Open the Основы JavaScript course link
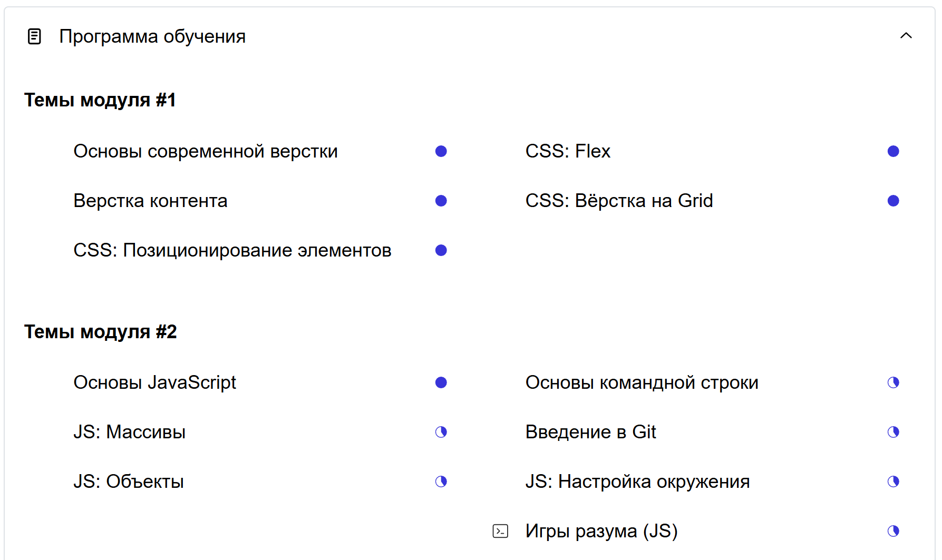 (x=154, y=382)
